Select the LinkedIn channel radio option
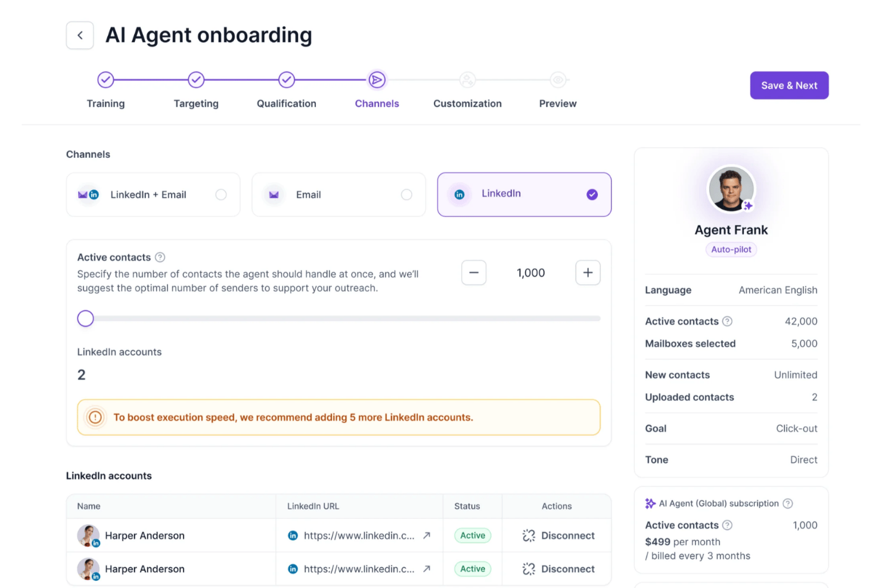The width and height of the screenshot is (882, 588). pos(524,195)
